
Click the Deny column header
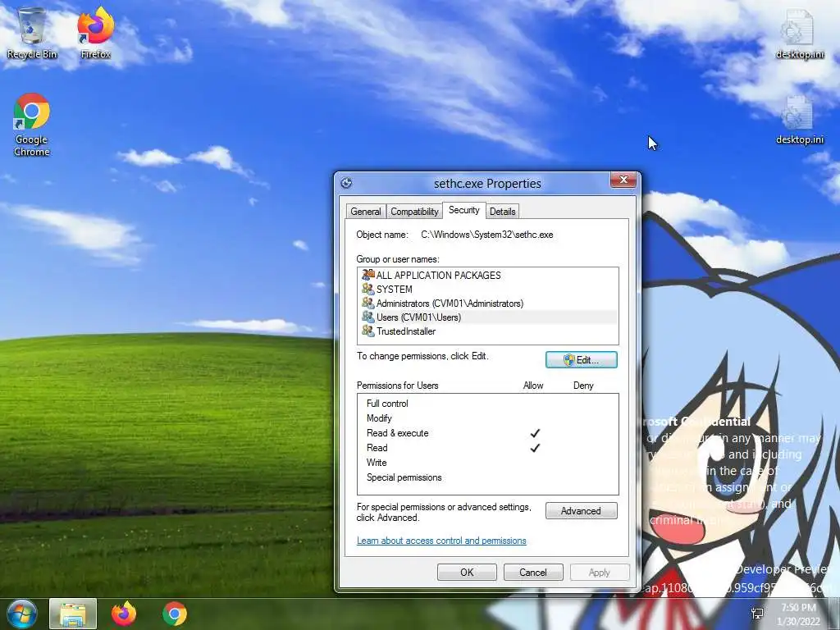(583, 386)
